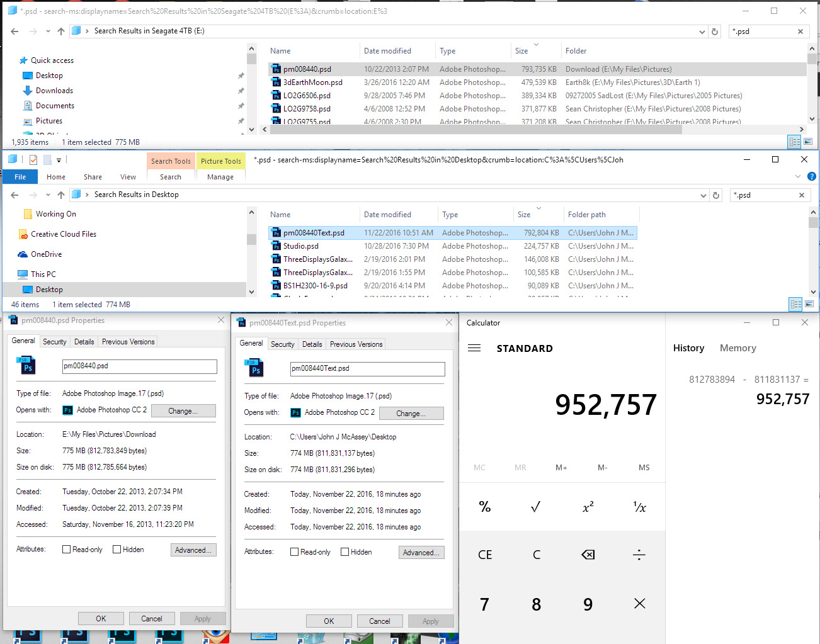Image resolution: width=820 pixels, height=644 pixels.
Task: Click Change button in pm008440.psd Properties
Action: 183,411
